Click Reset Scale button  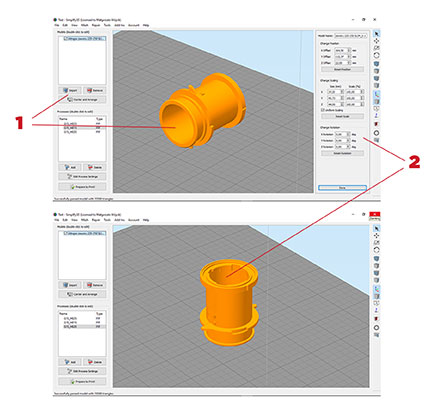click(342, 116)
